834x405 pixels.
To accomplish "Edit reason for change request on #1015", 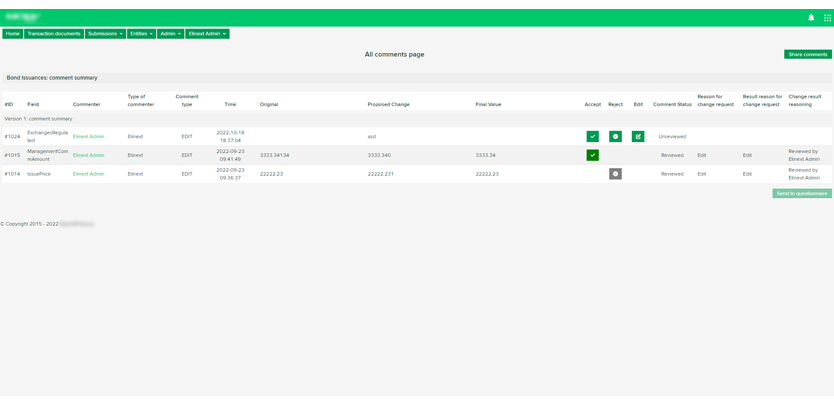I will click(702, 155).
